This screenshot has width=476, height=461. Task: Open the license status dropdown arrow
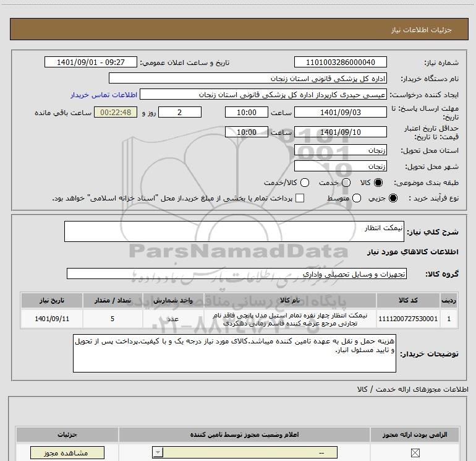(158, 452)
